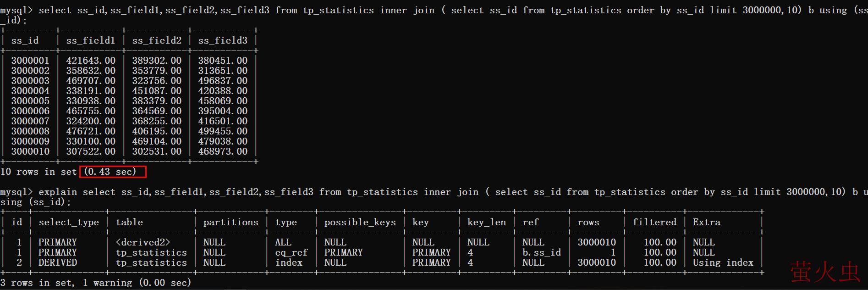Screen dimensions: 868x290
Task: Click the value 451087.00
Action: pos(157,91)
